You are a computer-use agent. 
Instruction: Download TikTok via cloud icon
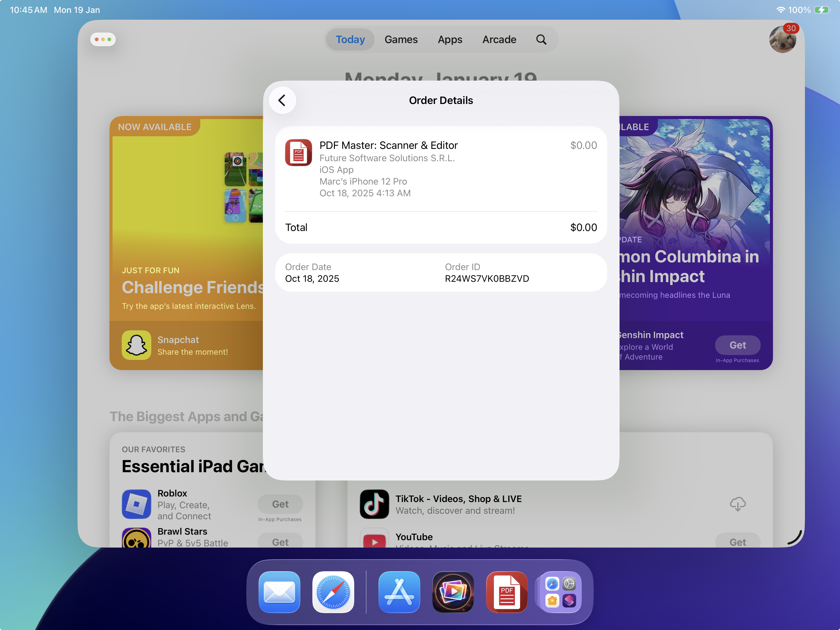click(737, 504)
